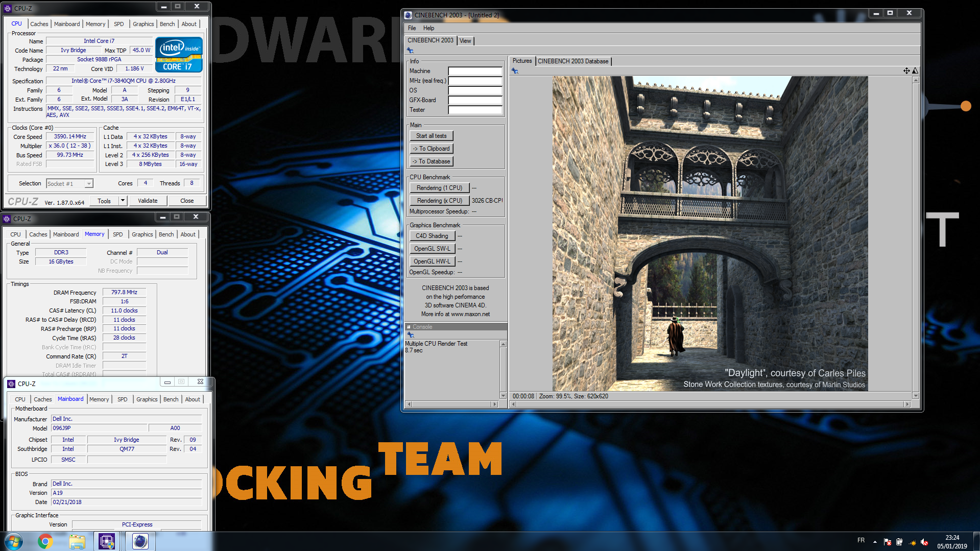980x551 pixels.
Task: Click the To Clipboard button
Action: pyautogui.click(x=431, y=149)
